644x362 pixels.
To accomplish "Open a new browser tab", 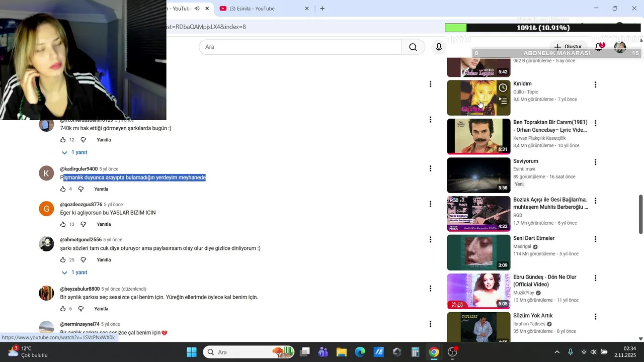I will point(322,9).
